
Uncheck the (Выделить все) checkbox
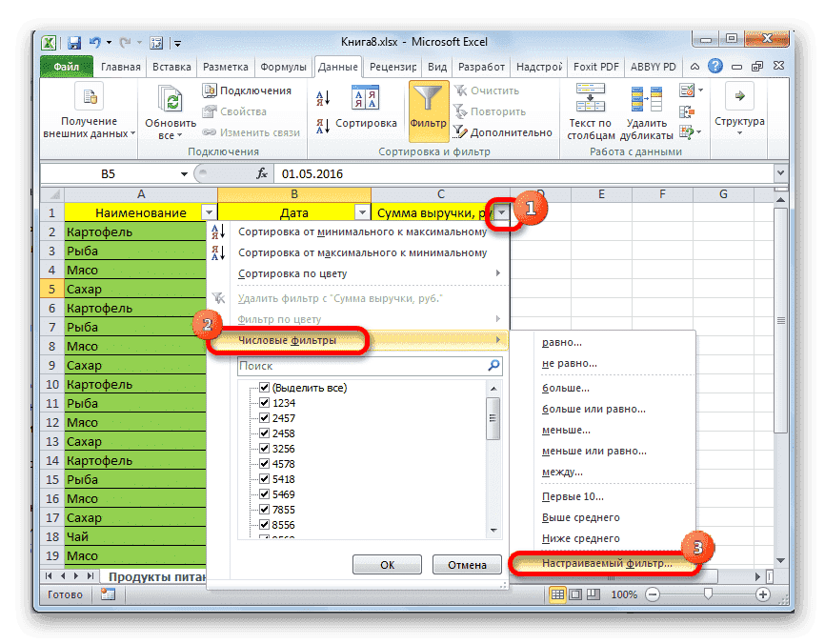pyautogui.click(x=265, y=388)
